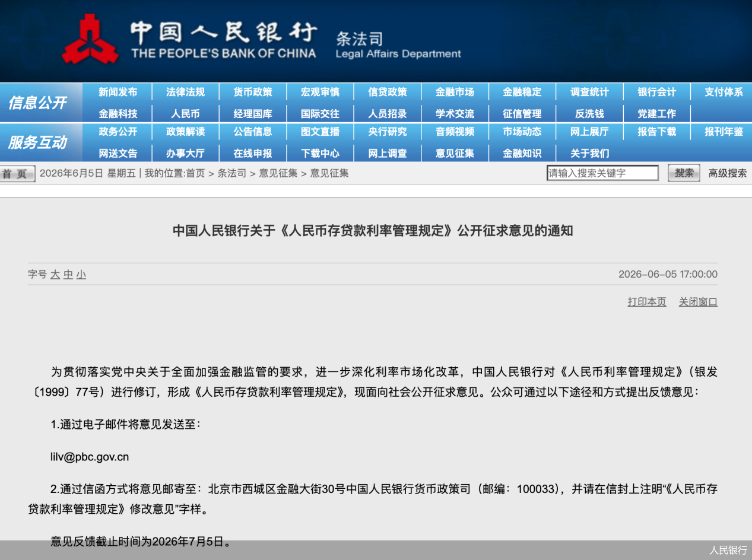Viewport: 752px width, 560px height.
Task: Open 下载中心 page
Action: click(x=320, y=154)
